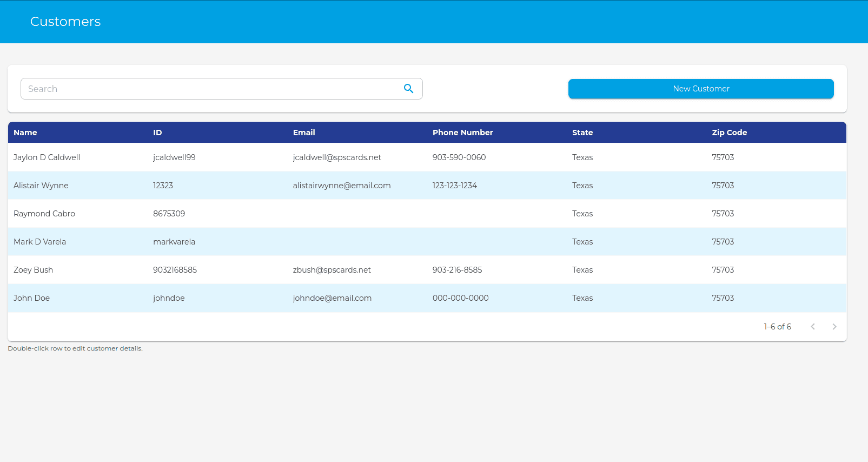Click the New Customer button

coord(700,89)
